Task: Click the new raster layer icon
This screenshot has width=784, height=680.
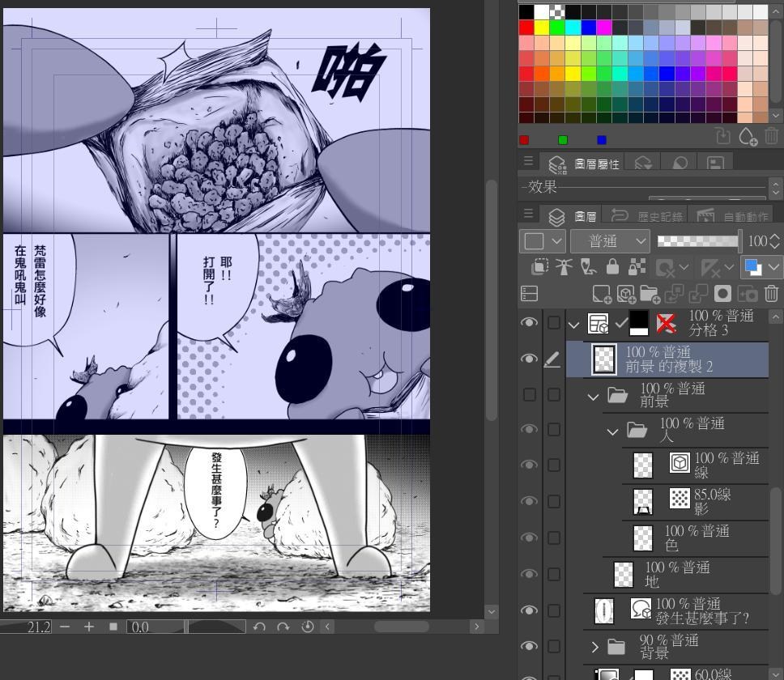Action: [x=602, y=294]
